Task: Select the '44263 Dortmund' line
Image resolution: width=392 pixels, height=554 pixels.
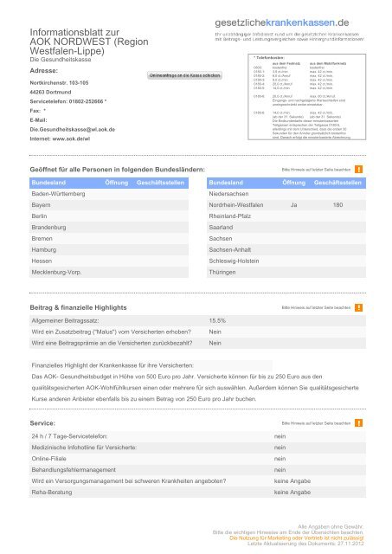Action: point(50,93)
